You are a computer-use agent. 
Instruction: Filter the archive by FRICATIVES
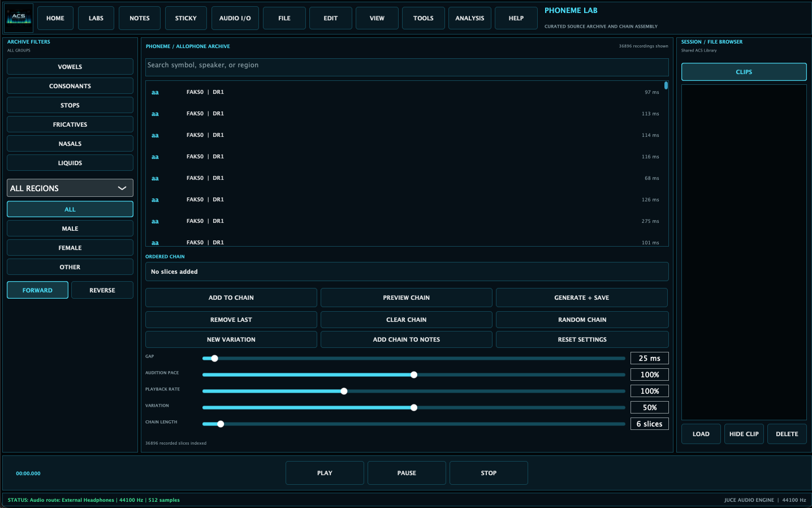tap(70, 124)
